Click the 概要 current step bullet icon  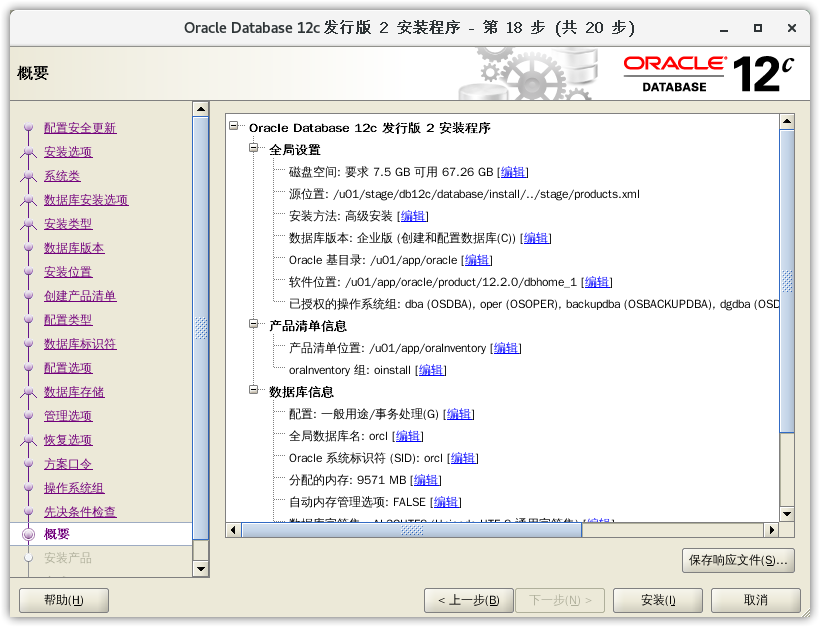click(28, 534)
